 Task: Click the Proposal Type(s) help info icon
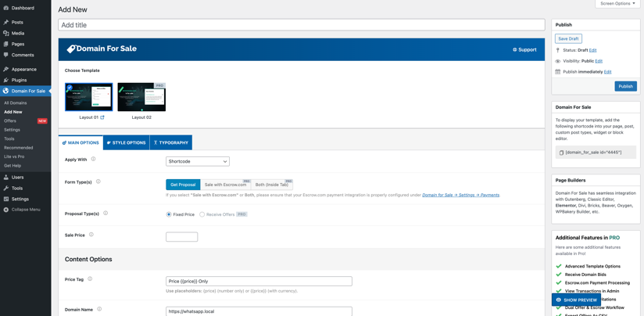pos(106,214)
